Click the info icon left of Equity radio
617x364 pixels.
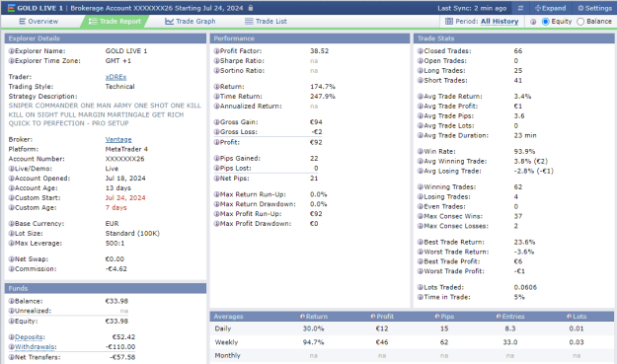click(x=533, y=22)
